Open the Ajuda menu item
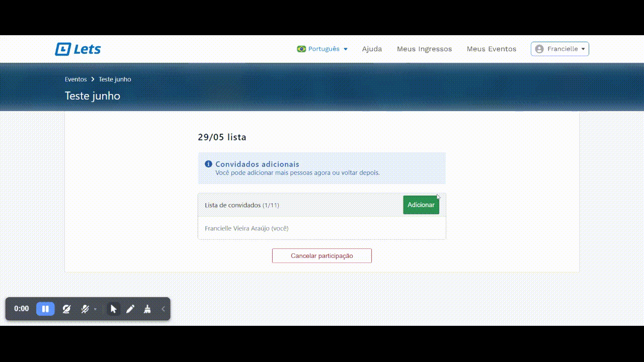Viewport: 644px width, 362px height. click(x=372, y=49)
